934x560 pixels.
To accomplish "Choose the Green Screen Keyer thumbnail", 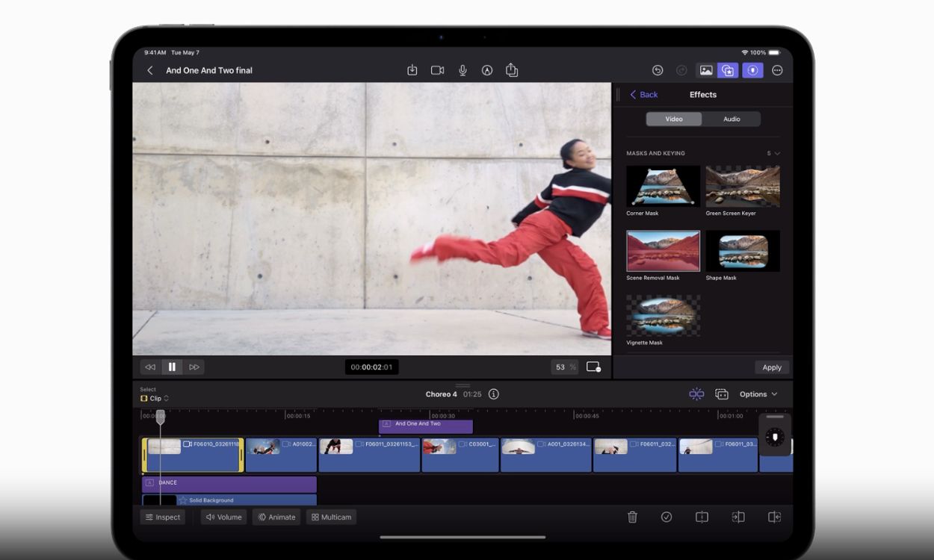I will tap(743, 187).
